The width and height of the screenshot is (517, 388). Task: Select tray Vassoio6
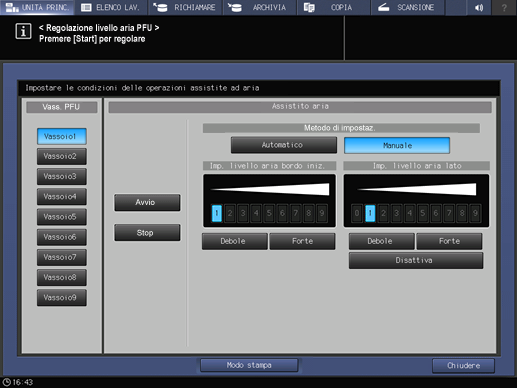(x=62, y=237)
